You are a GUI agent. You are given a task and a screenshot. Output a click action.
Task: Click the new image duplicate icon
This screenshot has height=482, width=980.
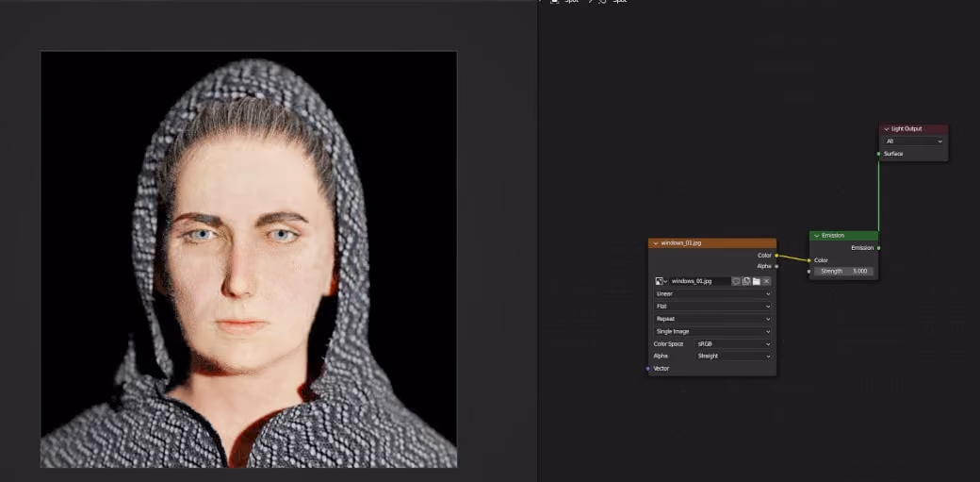tap(746, 281)
